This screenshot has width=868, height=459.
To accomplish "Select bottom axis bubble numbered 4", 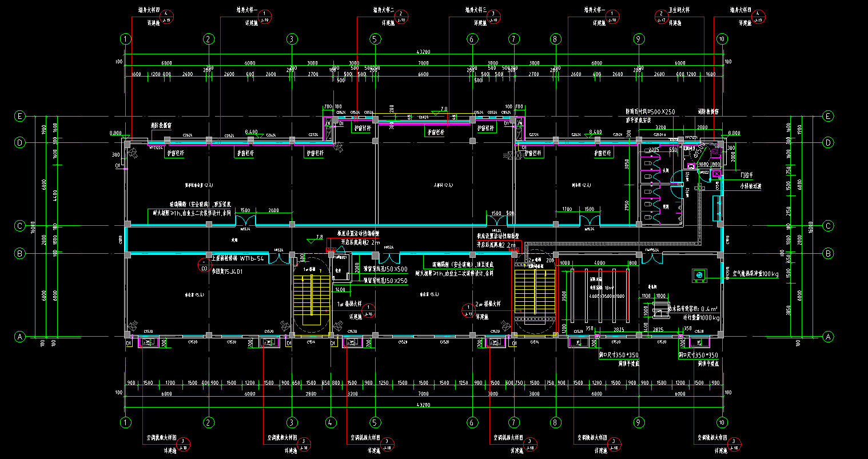I will coord(331,422).
